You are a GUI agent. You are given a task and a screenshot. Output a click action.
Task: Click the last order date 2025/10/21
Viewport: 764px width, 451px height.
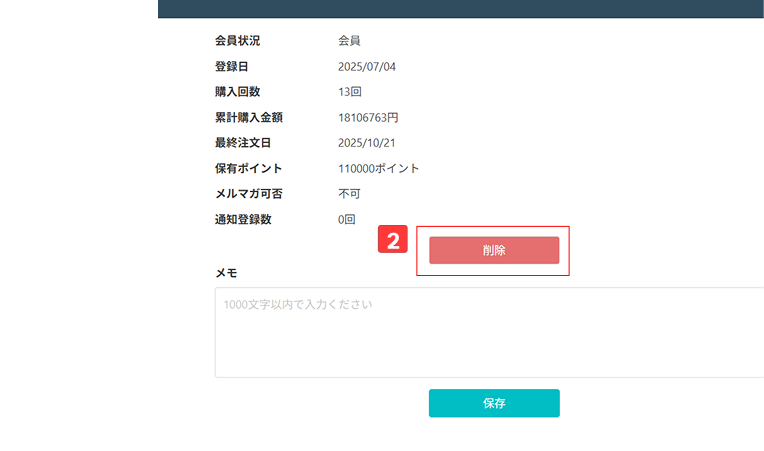click(368, 143)
